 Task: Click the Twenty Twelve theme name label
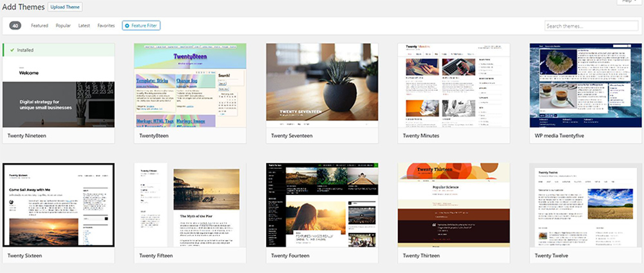point(552,256)
